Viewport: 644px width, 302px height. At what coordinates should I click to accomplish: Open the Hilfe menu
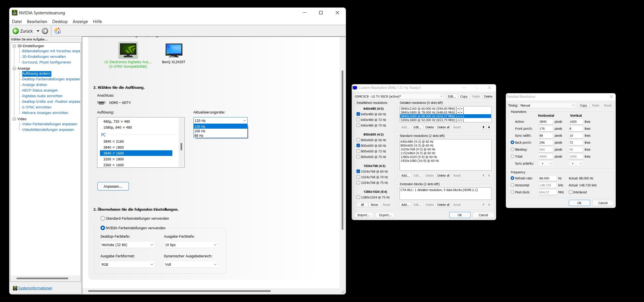(97, 22)
